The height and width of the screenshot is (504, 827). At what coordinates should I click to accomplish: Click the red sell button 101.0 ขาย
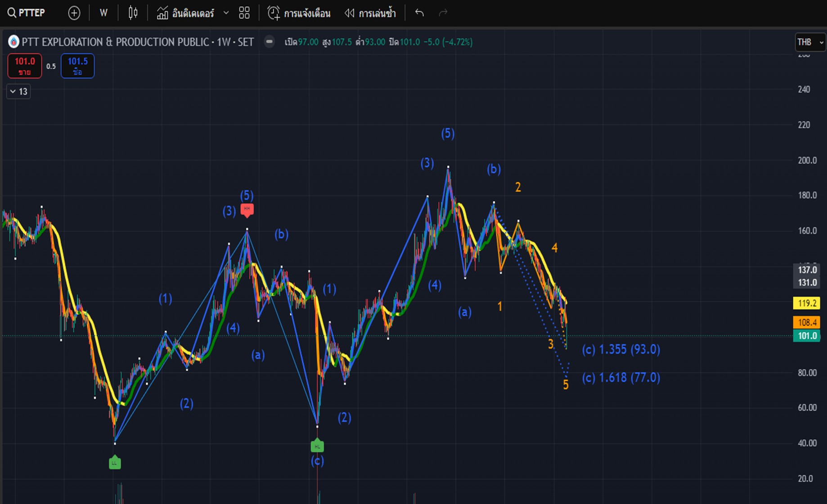[25, 66]
